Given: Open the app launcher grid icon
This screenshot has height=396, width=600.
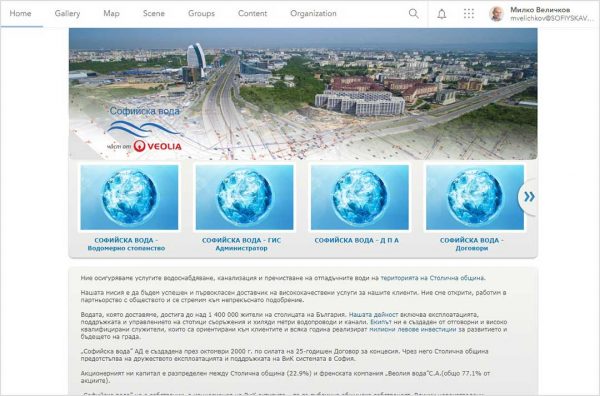Looking at the screenshot, I should click(x=469, y=14).
